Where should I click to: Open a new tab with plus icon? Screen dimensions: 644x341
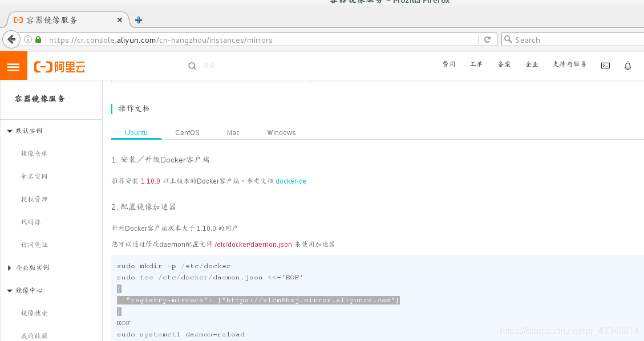point(139,20)
